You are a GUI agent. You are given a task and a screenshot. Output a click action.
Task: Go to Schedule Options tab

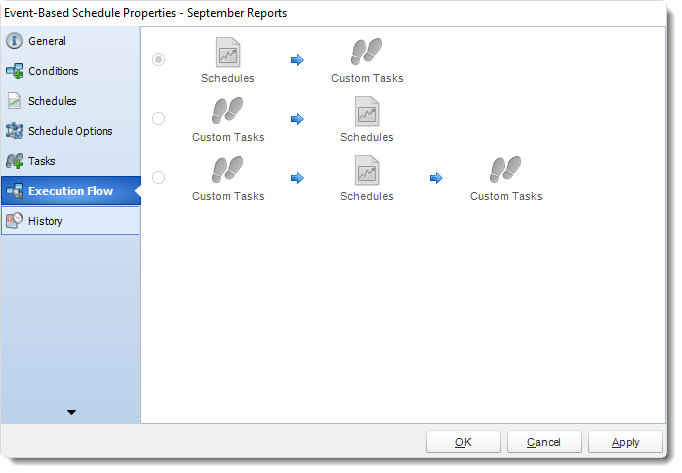(71, 131)
